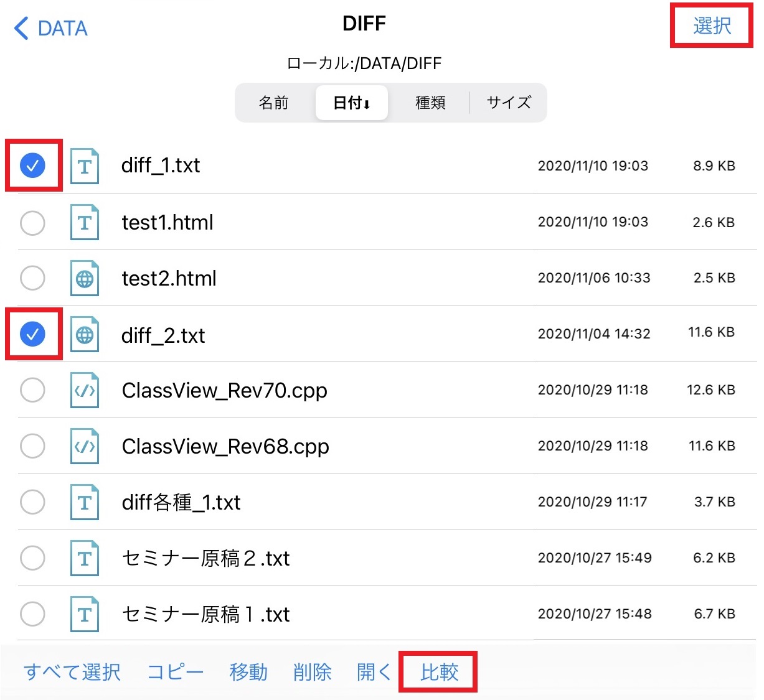The image size is (764, 700).
Task: Click the text icon beside diff各種_1.txt
Action: [x=85, y=502]
